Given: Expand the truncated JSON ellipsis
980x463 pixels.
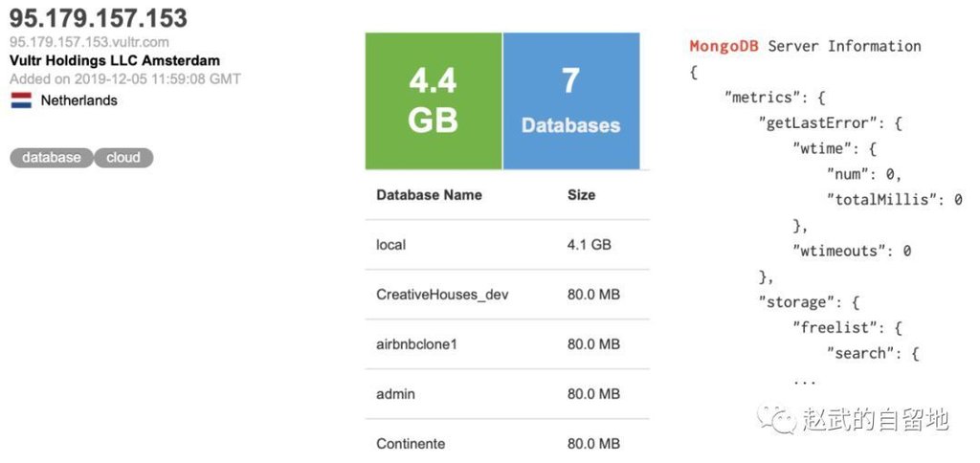Looking at the screenshot, I should point(804,381).
